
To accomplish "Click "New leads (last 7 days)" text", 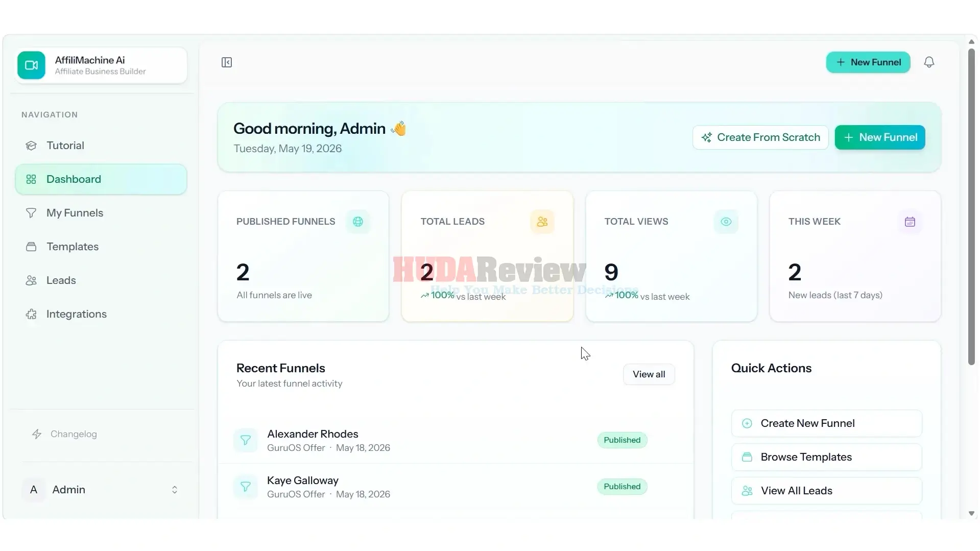I will pos(835,295).
